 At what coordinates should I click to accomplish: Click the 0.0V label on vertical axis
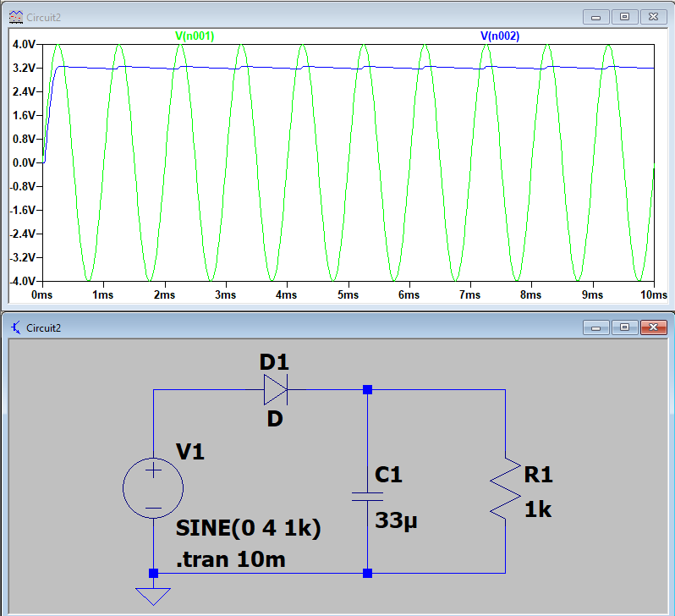24,162
